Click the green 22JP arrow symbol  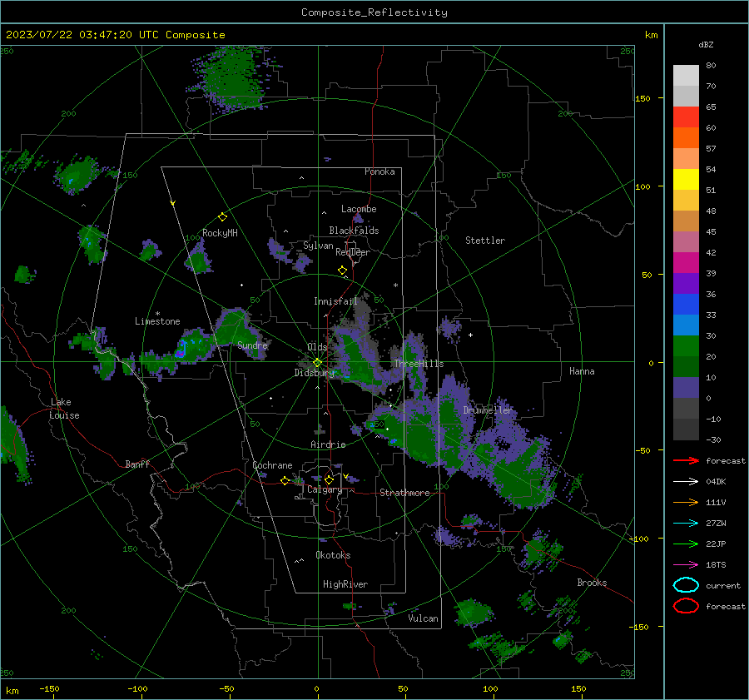pyautogui.click(x=686, y=544)
